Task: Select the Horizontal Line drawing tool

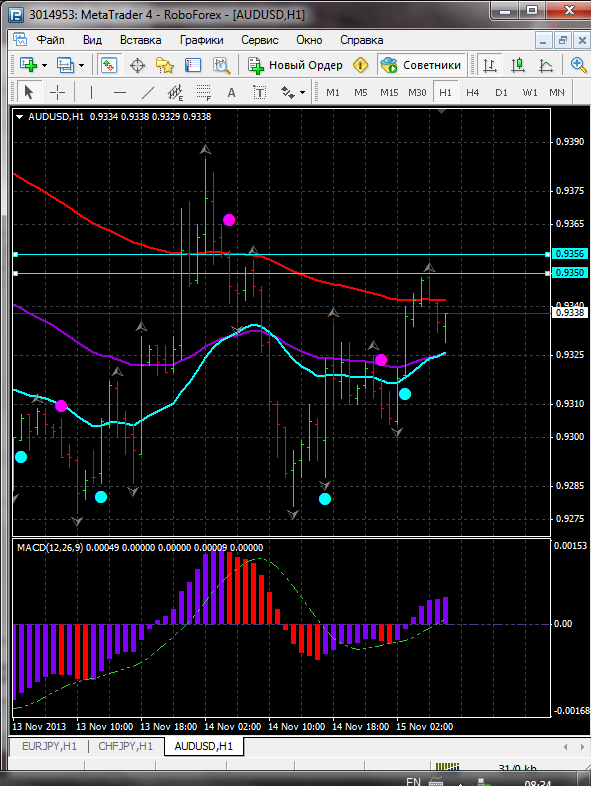Action: (120, 92)
